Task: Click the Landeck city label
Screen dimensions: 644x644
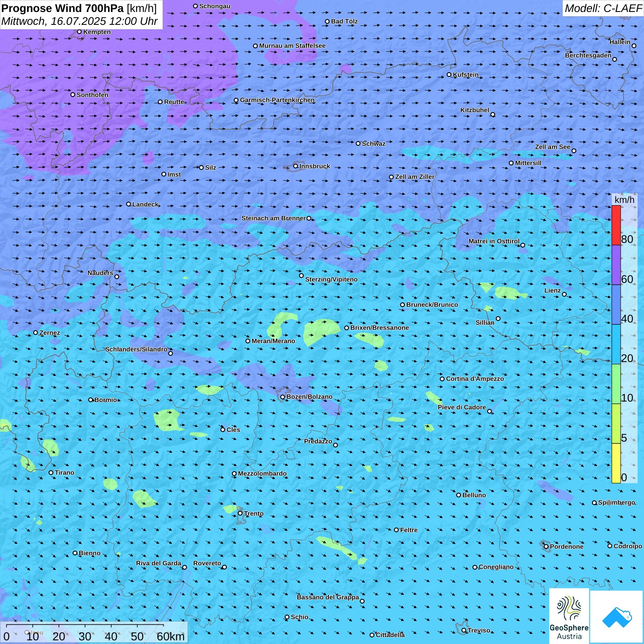Action: (145, 204)
